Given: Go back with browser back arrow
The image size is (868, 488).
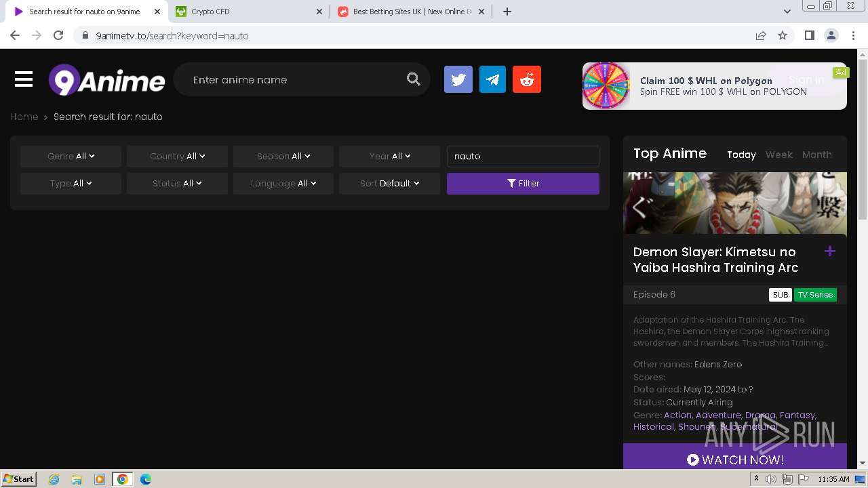Looking at the screenshot, I should [15, 35].
